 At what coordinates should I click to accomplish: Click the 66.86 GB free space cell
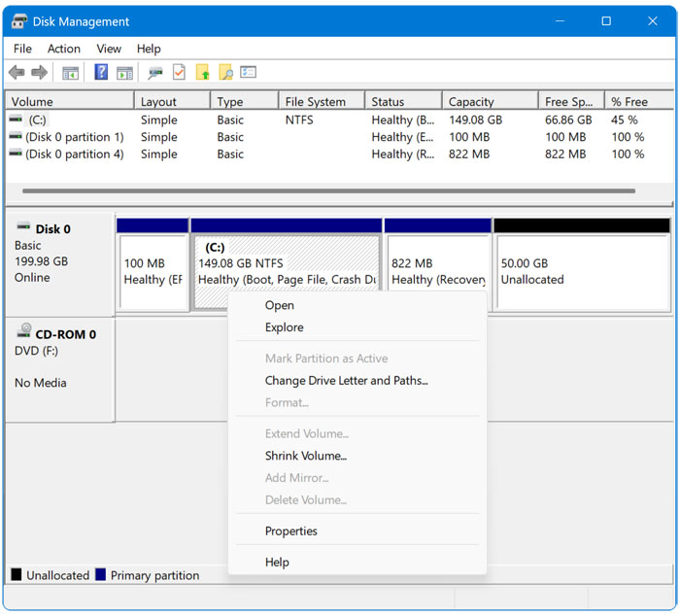[568, 120]
